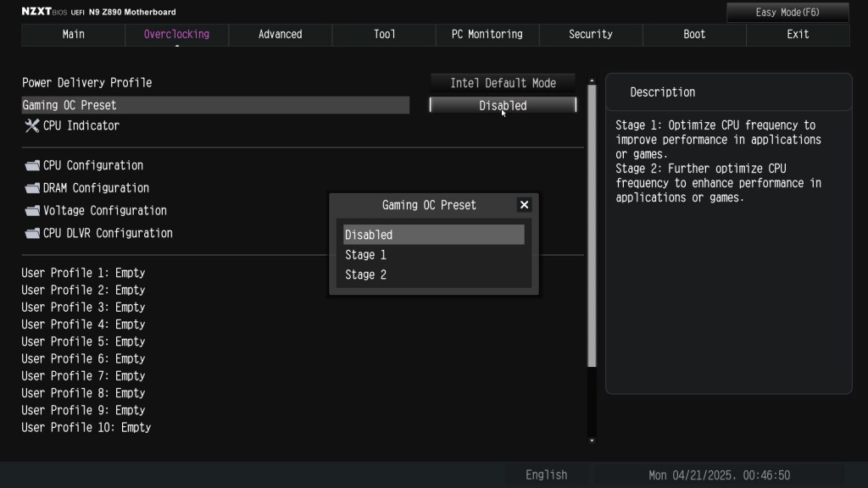Select User Profile 7: Empty

click(x=83, y=375)
